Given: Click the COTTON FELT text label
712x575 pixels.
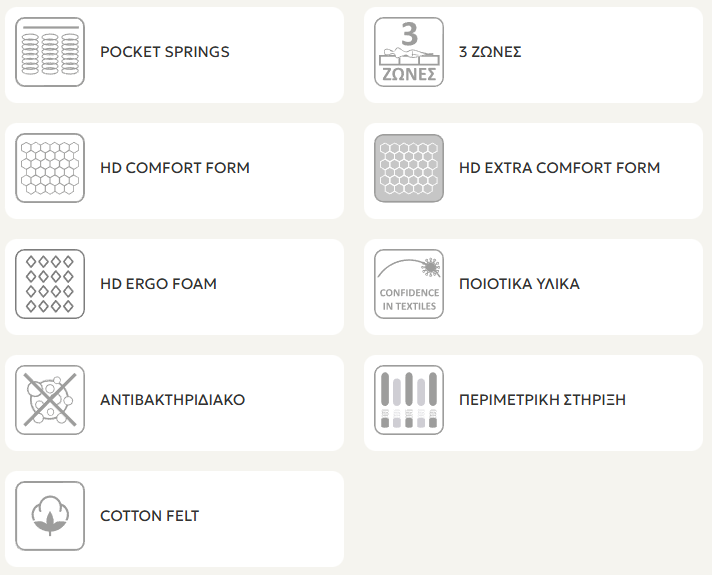Looking at the screenshot, I should coord(150,516).
